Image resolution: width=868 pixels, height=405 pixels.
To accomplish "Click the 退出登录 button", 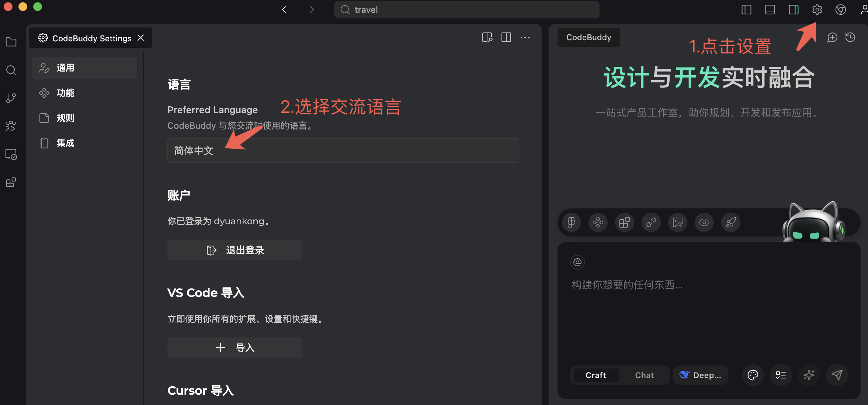I will 235,250.
